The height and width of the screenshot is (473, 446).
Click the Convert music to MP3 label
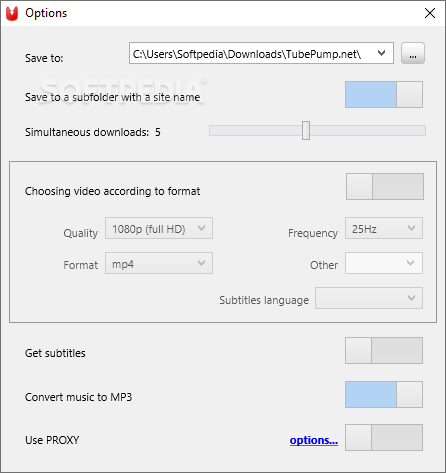[x=78, y=397]
